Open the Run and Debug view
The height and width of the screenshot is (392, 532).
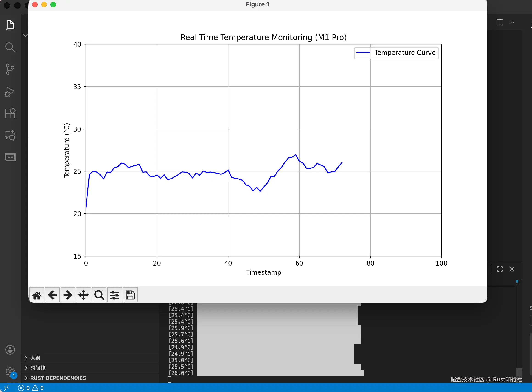tap(10, 92)
